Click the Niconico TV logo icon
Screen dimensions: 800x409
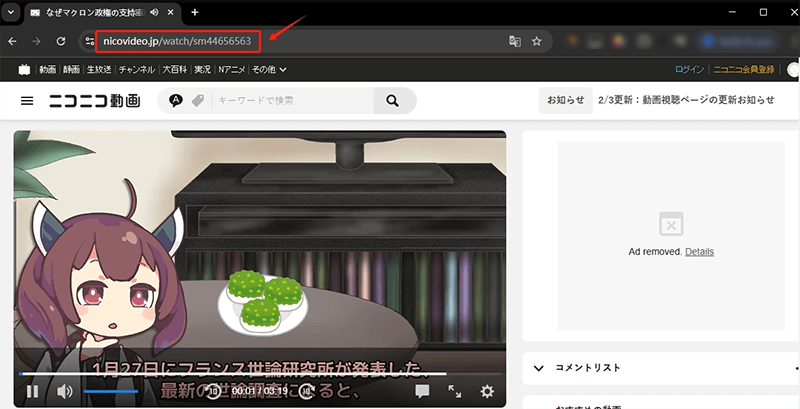24,69
